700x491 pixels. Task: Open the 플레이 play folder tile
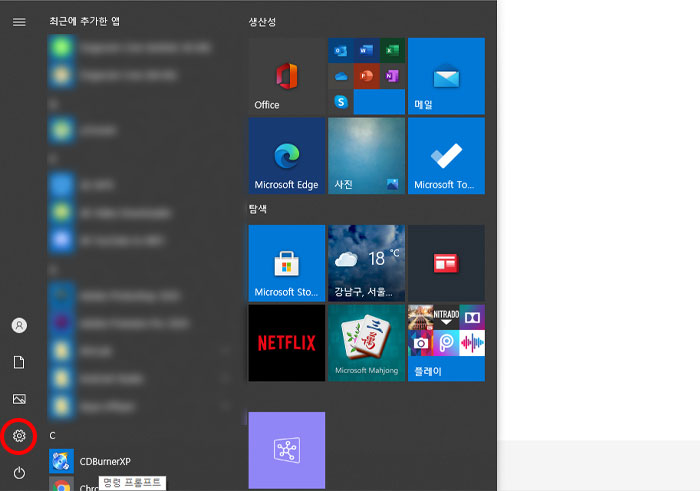(x=446, y=343)
